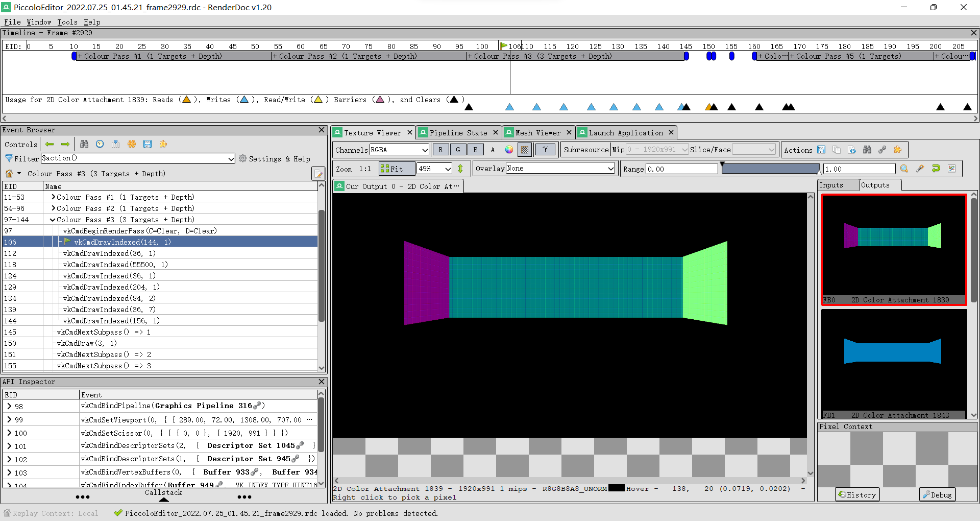
Task: Click the clock timing icon in Event Browser
Action: pos(100,144)
